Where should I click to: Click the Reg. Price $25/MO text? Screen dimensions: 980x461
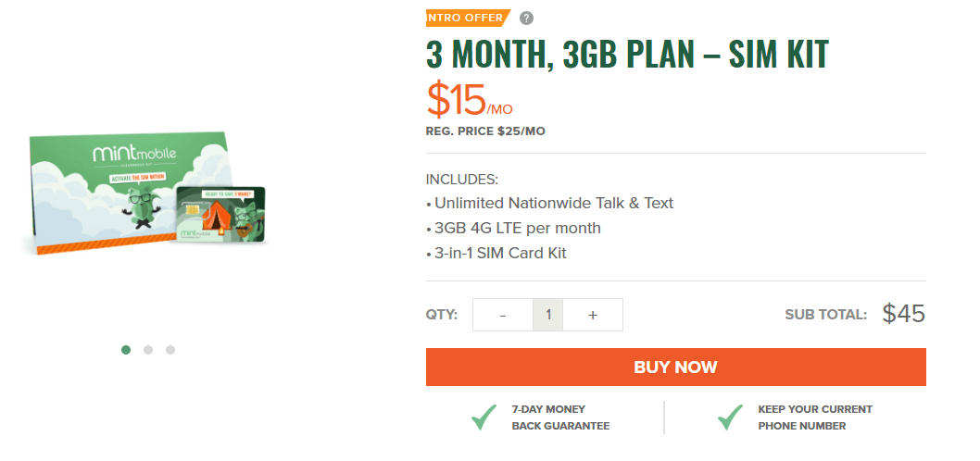coord(485,131)
